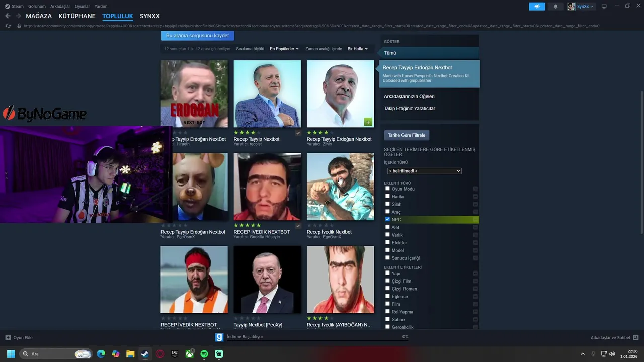The width and height of the screenshot is (644, 362).
Task: Click Bu arama sorgusunu kaydet button
Action: click(x=198, y=35)
